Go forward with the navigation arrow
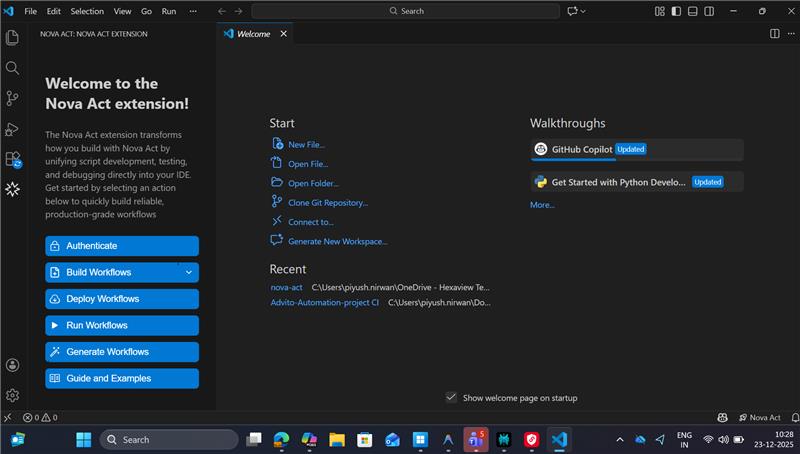The image size is (800, 454). [x=238, y=11]
